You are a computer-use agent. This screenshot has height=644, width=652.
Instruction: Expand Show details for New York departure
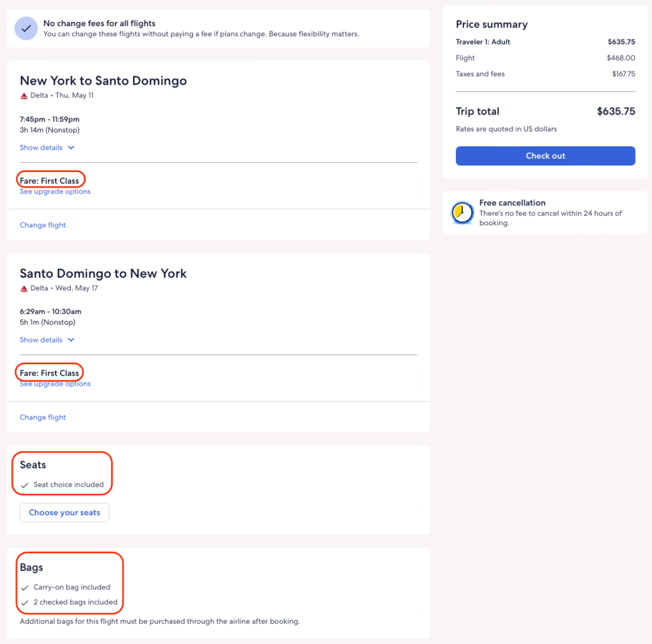[x=41, y=148]
